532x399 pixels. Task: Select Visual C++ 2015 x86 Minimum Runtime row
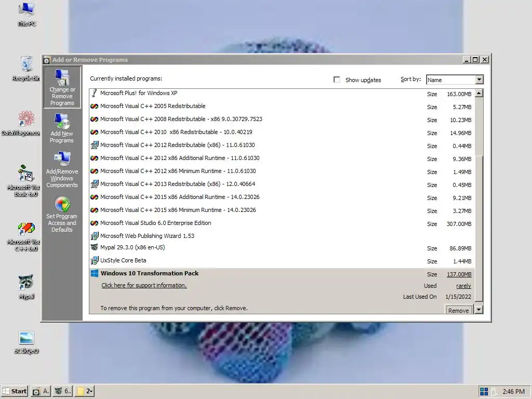click(x=282, y=210)
